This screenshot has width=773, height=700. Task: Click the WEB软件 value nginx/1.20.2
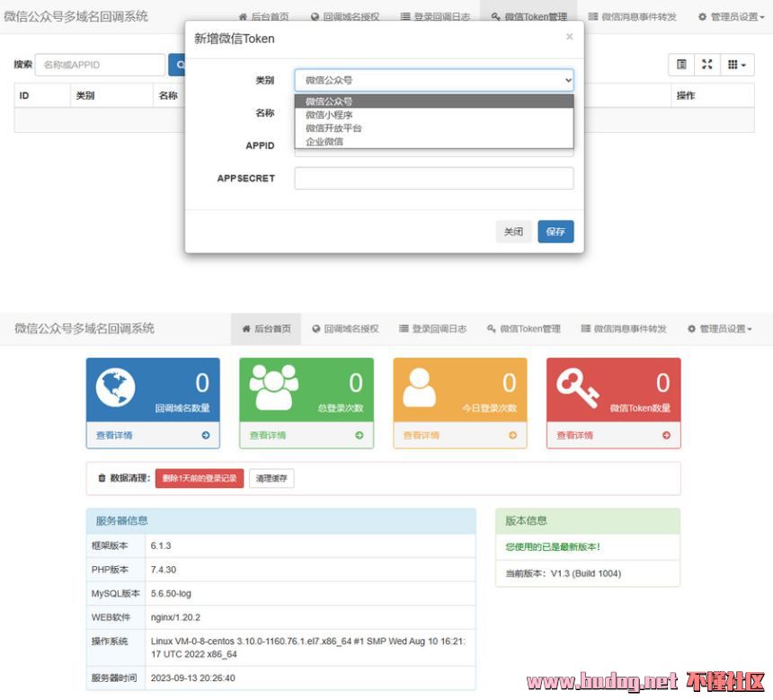175,617
